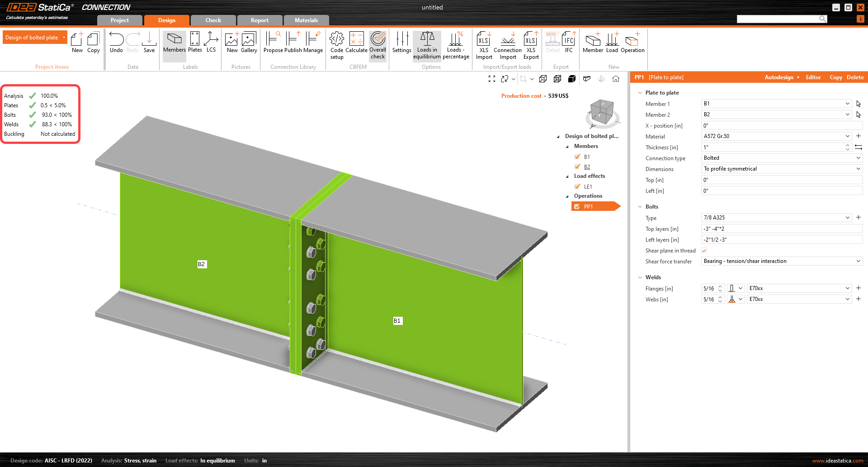Switch to the Report tab
This screenshot has height=467, width=868.
click(260, 20)
